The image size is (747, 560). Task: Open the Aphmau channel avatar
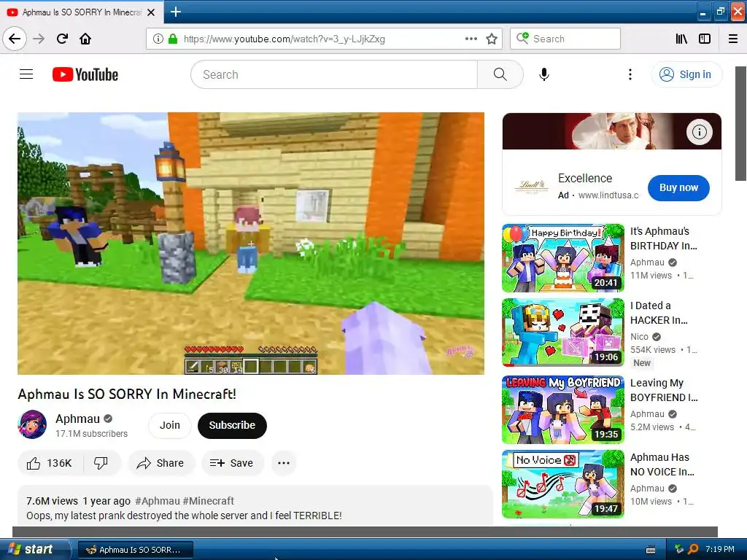(x=32, y=424)
